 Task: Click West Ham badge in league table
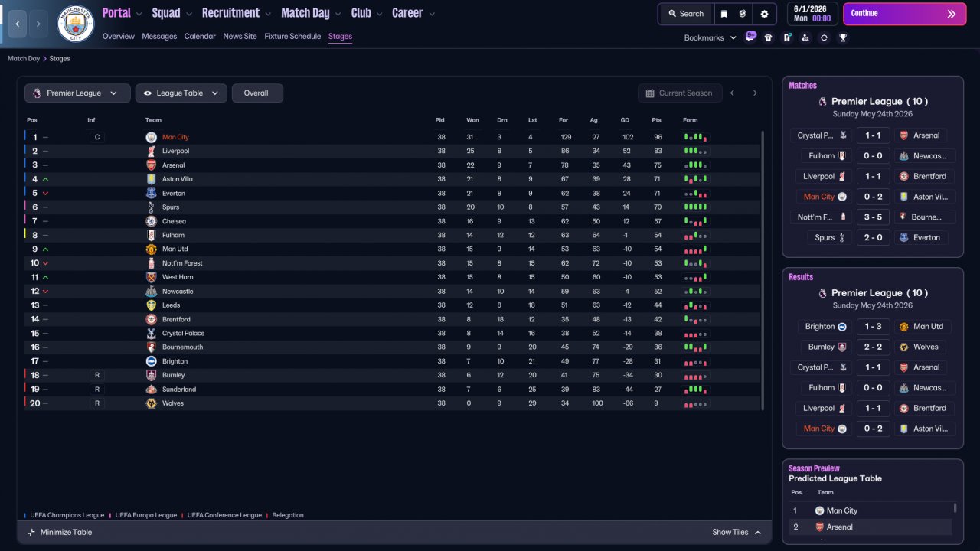[x=151, y=277]
